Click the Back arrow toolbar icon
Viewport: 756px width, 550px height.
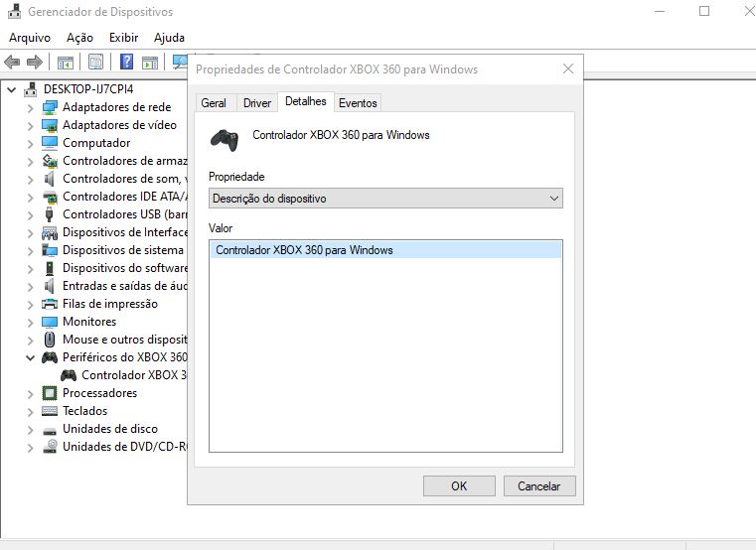click(x=12, y=62)
